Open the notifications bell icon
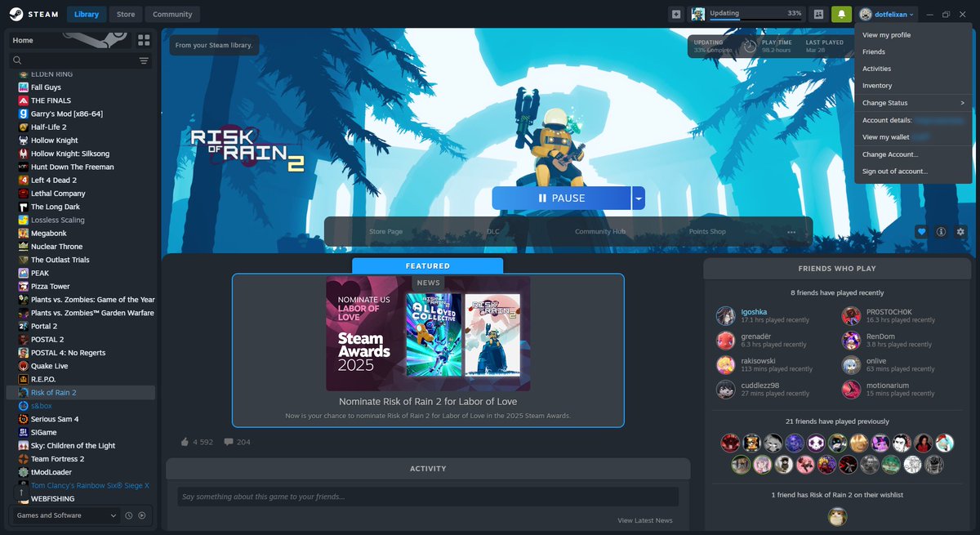Screen dimensions: 980x535 tap(841, 14)
